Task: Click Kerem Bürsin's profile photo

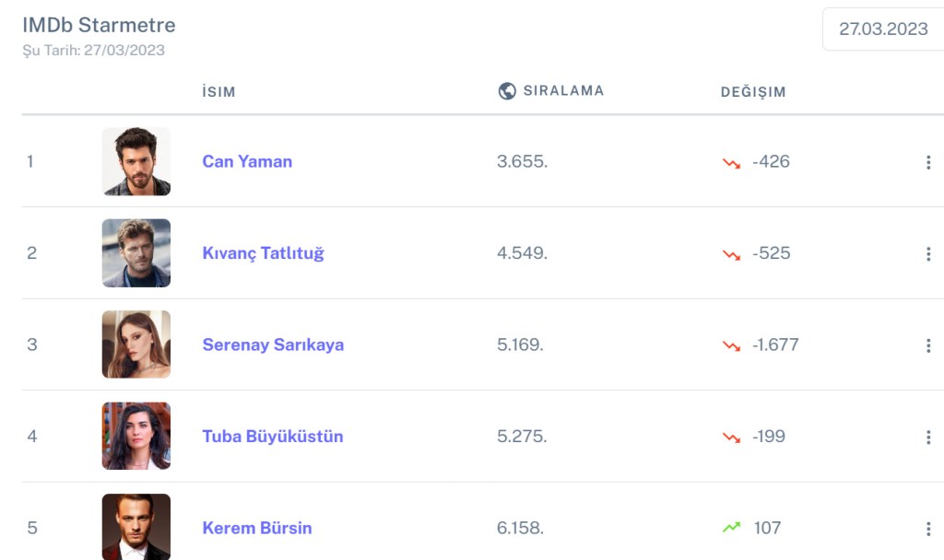Action: tap(136, 527)
